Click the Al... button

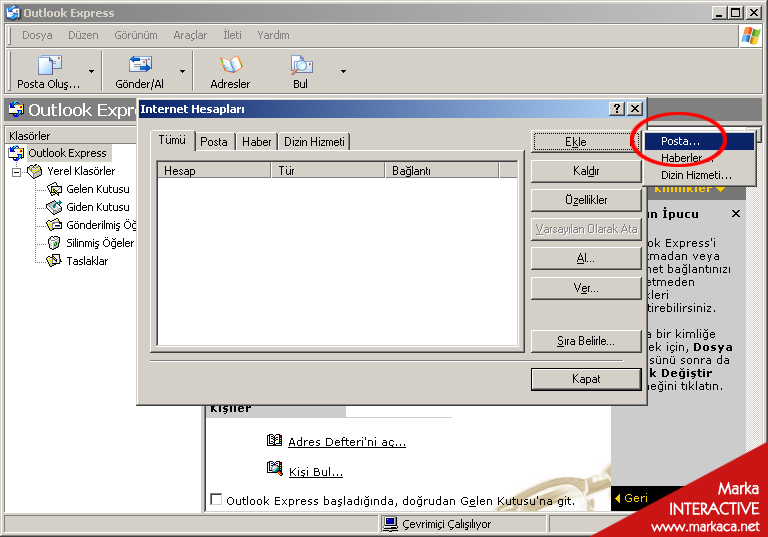586,258
